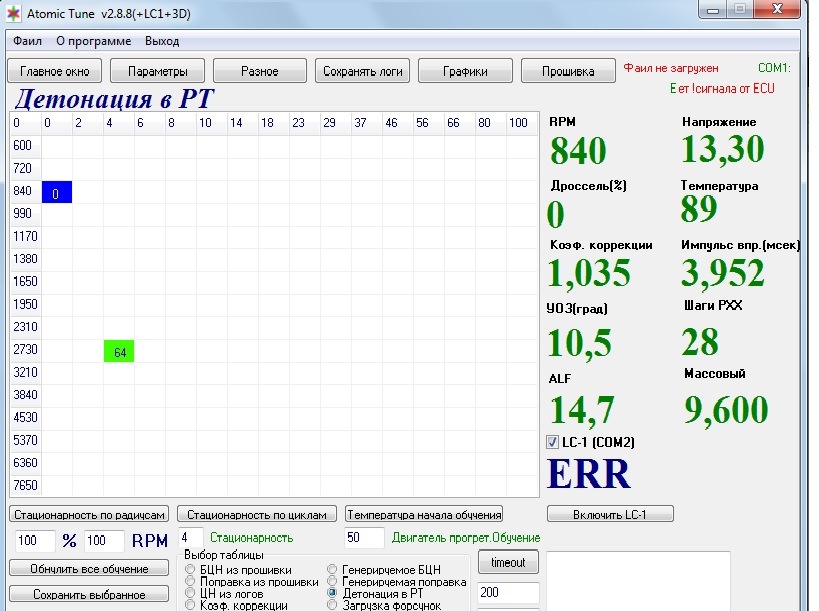Toggle the LC-1 (COM2) checkbox
This screenshot has width=819, height=611.
tap(552, 442)
